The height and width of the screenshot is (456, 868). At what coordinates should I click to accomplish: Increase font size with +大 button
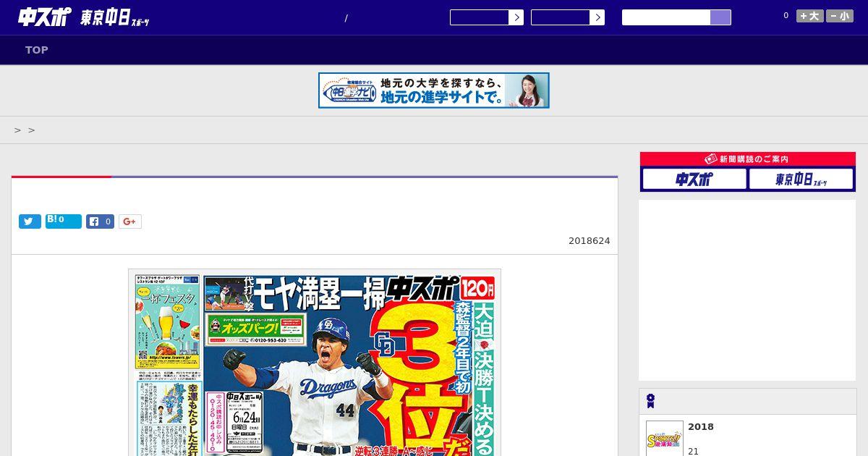810,16
